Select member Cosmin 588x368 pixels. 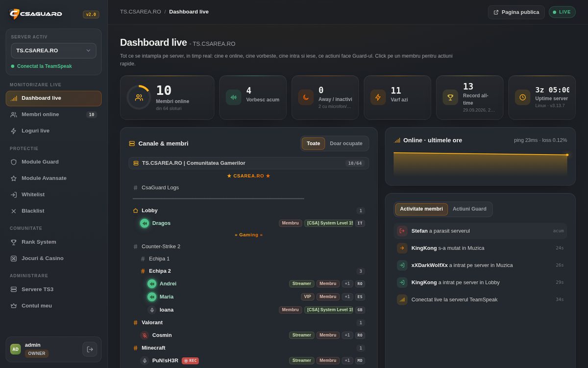[x=253, y=336]
